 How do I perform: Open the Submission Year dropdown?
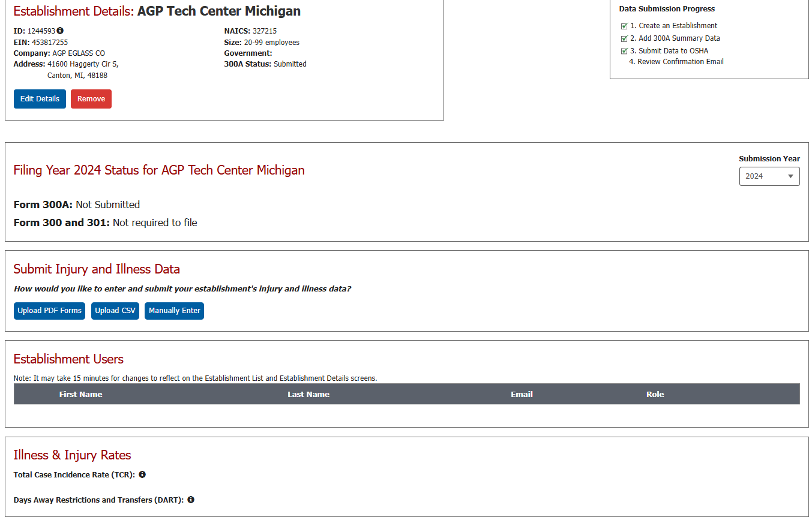coord(769,176)
